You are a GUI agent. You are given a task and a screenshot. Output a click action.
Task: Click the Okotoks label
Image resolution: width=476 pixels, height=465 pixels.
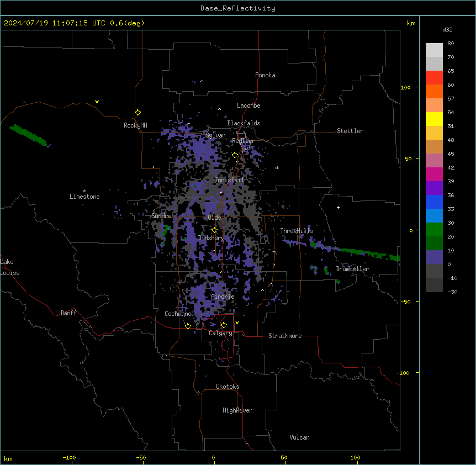pyautogui.click(x=228, y=387)
